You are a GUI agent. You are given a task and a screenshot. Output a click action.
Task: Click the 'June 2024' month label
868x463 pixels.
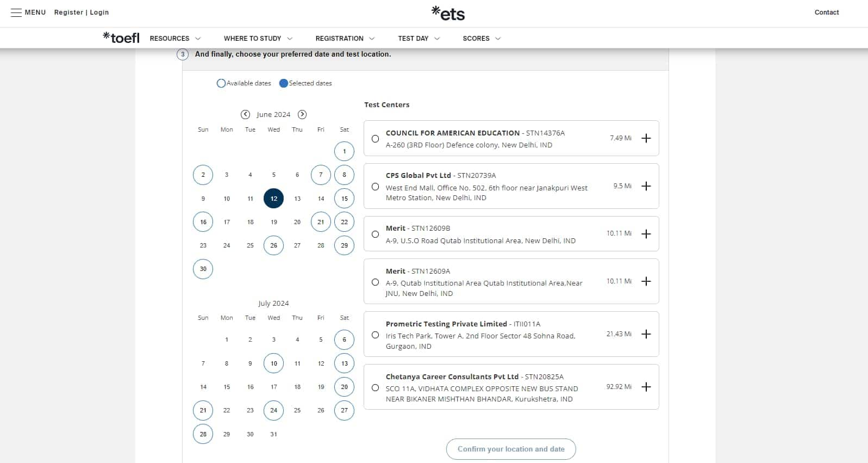coord(273,114)
